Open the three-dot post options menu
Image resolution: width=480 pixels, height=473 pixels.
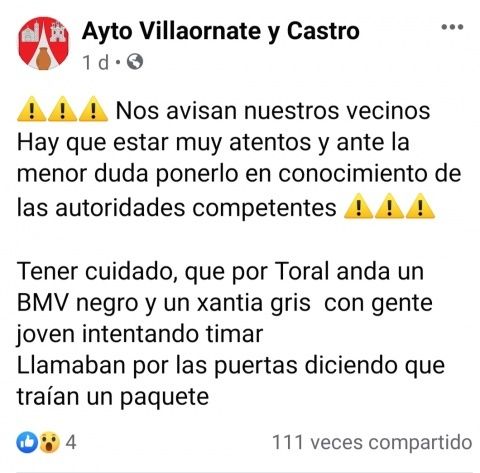pos(452,27)
